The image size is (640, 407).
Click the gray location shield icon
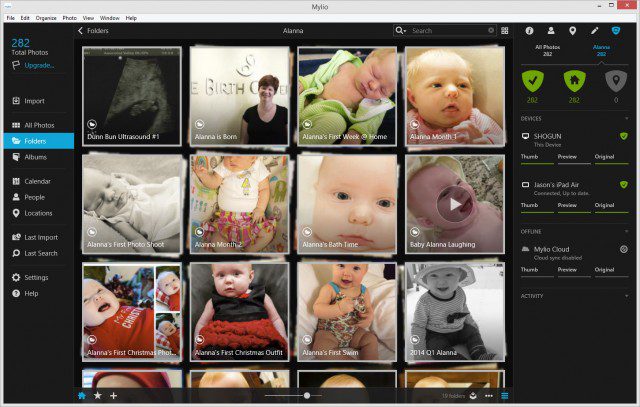coord(616,81)
